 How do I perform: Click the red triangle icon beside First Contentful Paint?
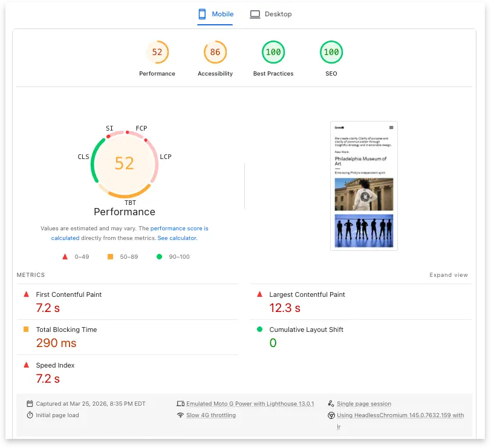(25, 294)
